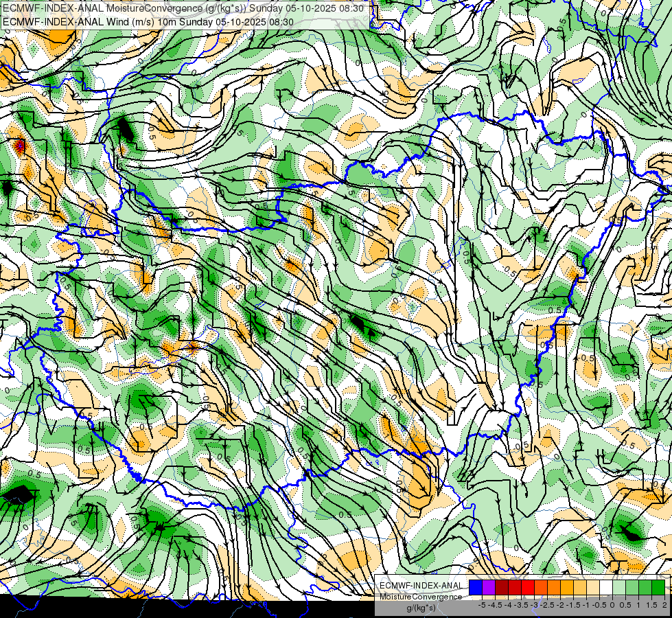Click the white legend swatch between -0.5 and 0

coord(606,588)
